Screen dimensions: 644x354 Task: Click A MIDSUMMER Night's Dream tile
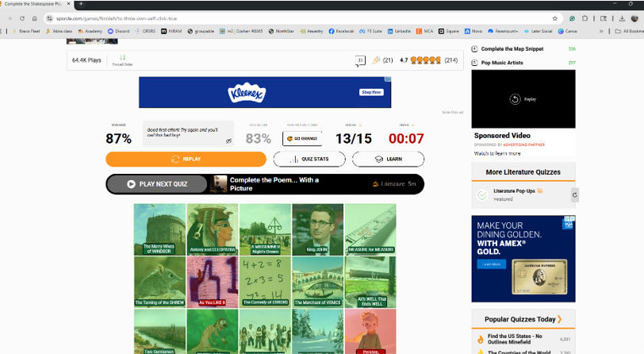tap(265, 229)
